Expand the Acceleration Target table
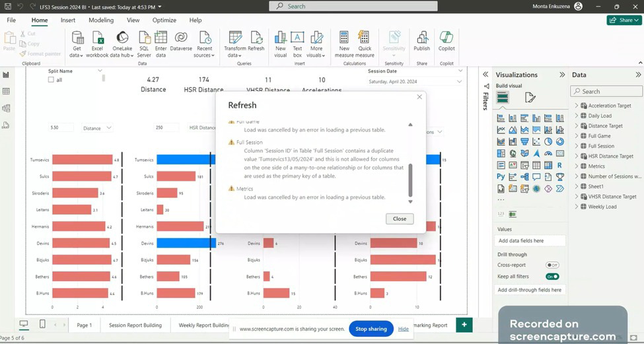 tap(576, 106)
